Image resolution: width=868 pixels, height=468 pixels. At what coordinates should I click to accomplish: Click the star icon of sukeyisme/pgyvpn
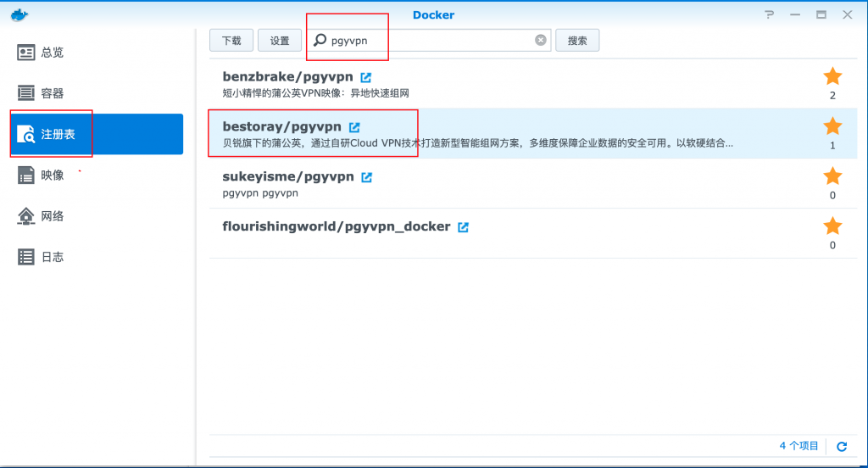tap(832, 176)
